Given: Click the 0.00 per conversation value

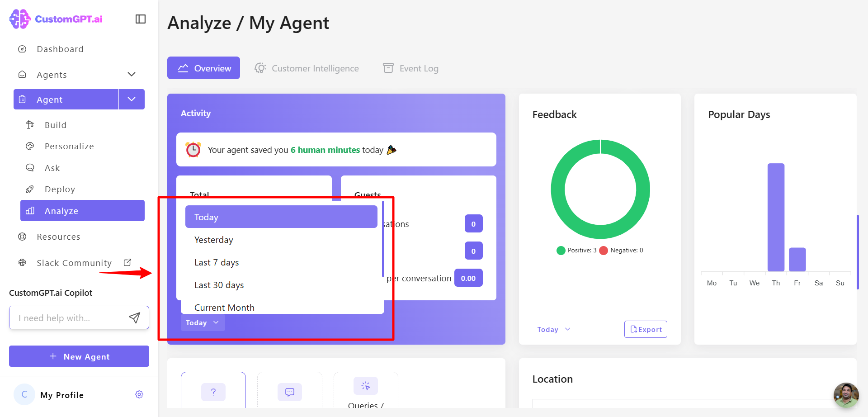Looking at the screenshot, I should (468, 278).
